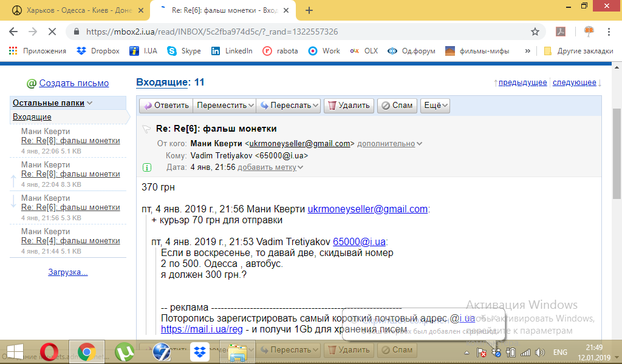Click the Удалить delete button
622x364 pixels.
coord(349,106)
